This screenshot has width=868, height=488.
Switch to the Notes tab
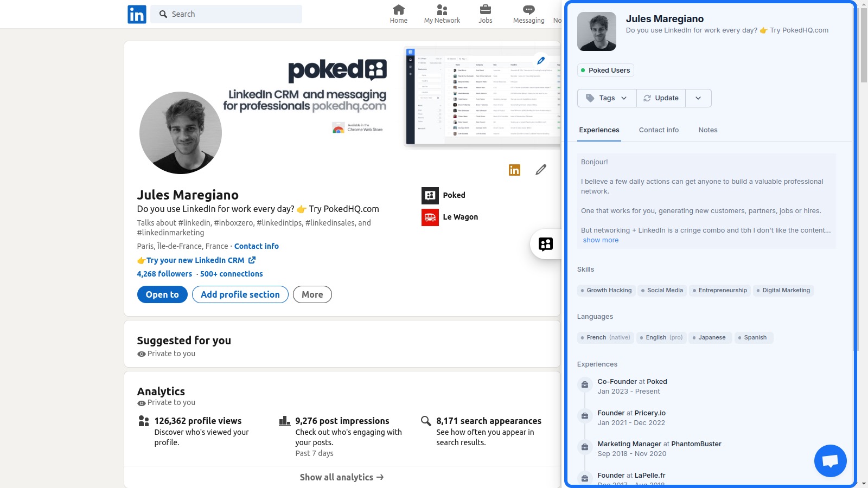tap(708, 130)
